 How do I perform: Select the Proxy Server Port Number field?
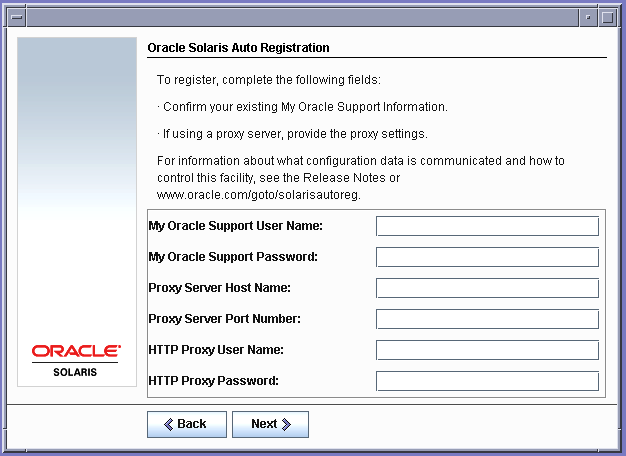pyautogui.click(x=487, y=319)
